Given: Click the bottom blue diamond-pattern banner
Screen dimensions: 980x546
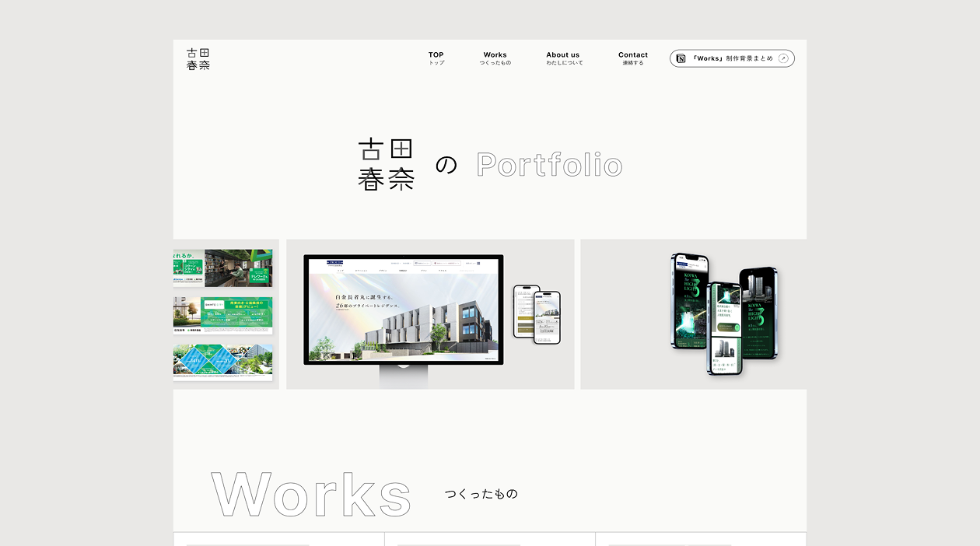Looking at the screenshot, I should pyautogui.click(x=223, y=362).
